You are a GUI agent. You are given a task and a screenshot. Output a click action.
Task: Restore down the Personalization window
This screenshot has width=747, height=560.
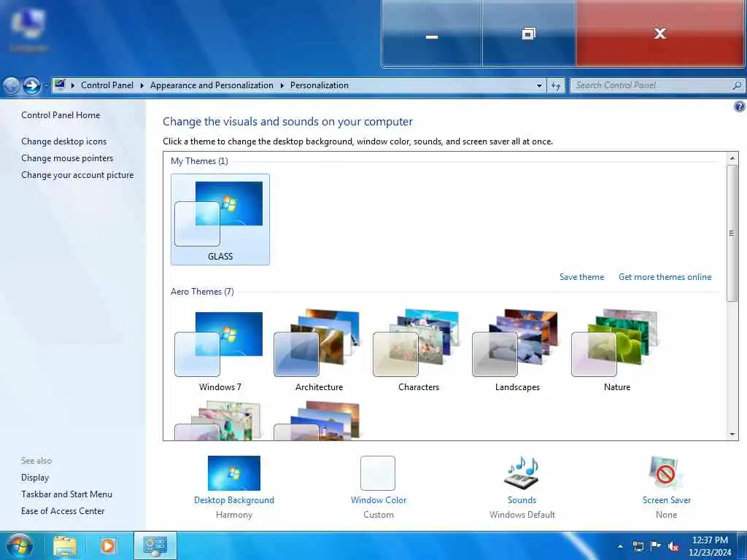pos(529,34)
